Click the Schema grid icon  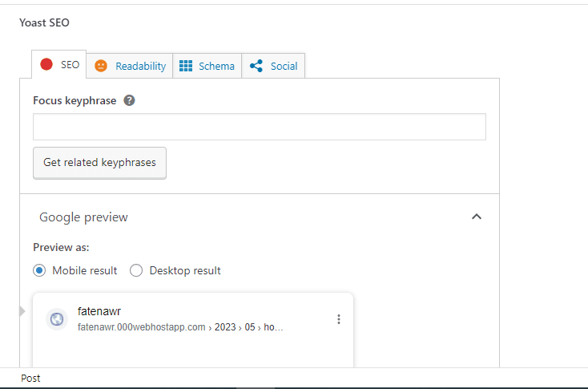186,66
